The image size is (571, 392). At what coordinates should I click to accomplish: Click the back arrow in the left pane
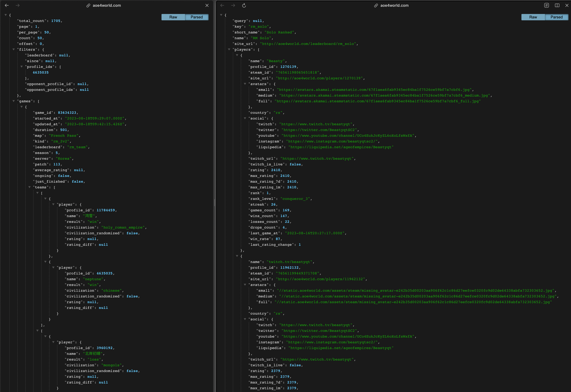coord(7,5)
